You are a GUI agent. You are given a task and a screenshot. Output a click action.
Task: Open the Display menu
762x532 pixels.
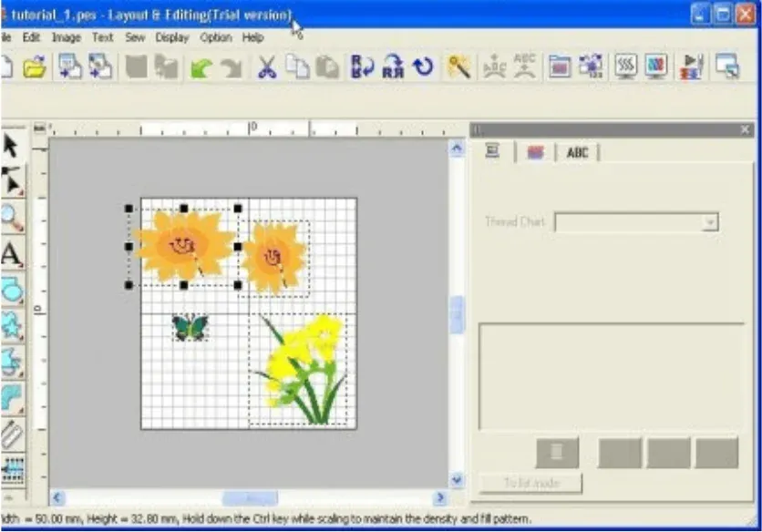coord(172,37)
